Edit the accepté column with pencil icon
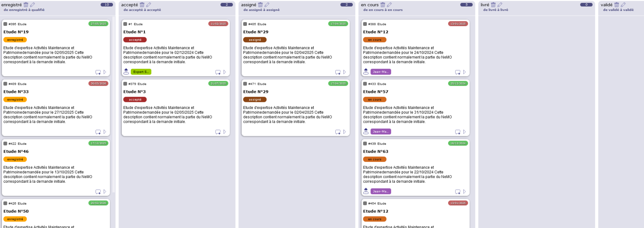The height and width of the screenshot is (228, 644). [x=149, y=5]
